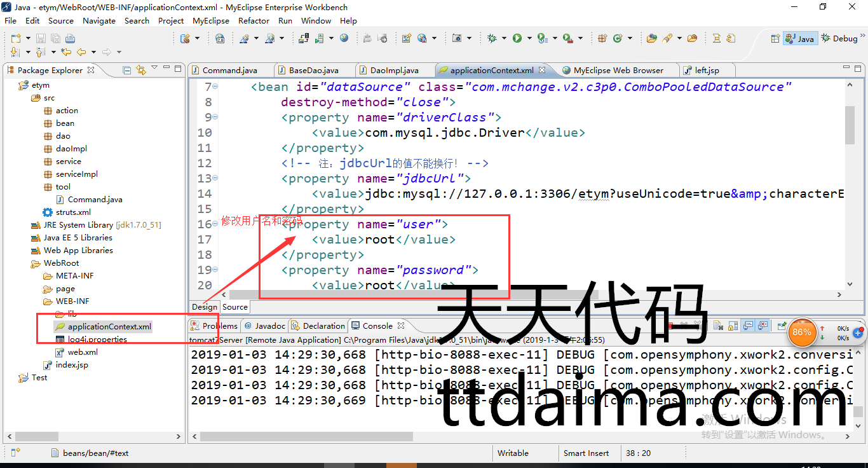Image resolution: width=868 pixels, height=468 pixels.
Task: Click the Capture screenshot camera icon
Action: click(456, 39)
